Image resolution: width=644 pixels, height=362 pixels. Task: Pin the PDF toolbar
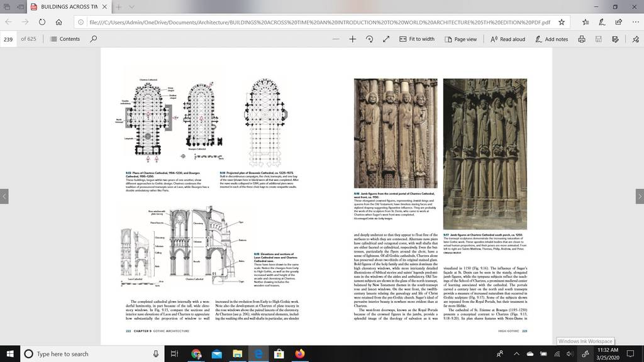click(x=635, y=39)
